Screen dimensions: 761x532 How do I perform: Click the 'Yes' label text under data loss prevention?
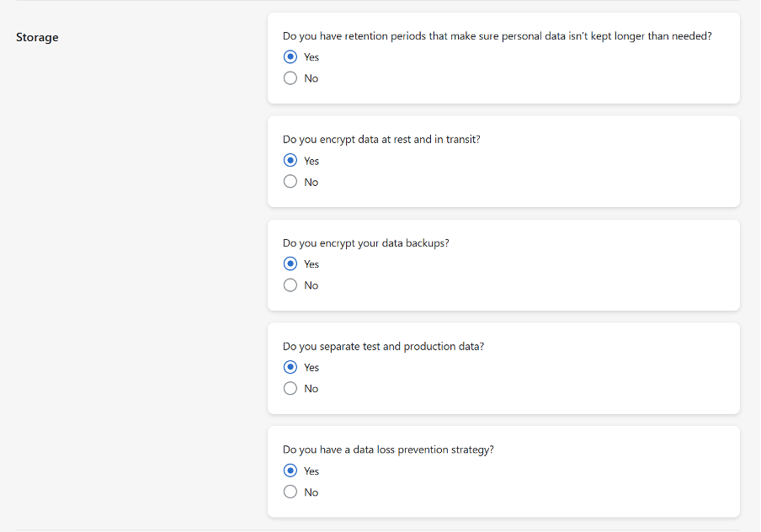click(311, 471)
